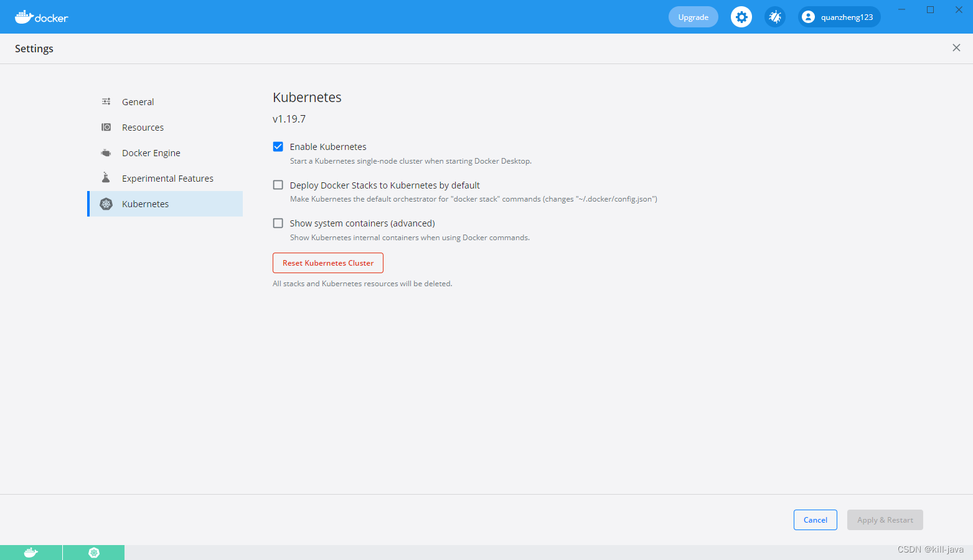Check Show system containers (advanced)

point(278,223)
